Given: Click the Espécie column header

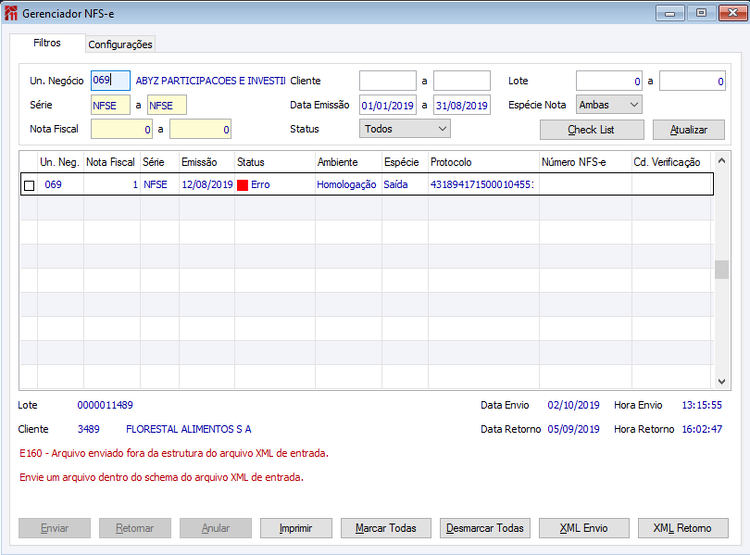Looking at the screenshot, I should 405,162.
